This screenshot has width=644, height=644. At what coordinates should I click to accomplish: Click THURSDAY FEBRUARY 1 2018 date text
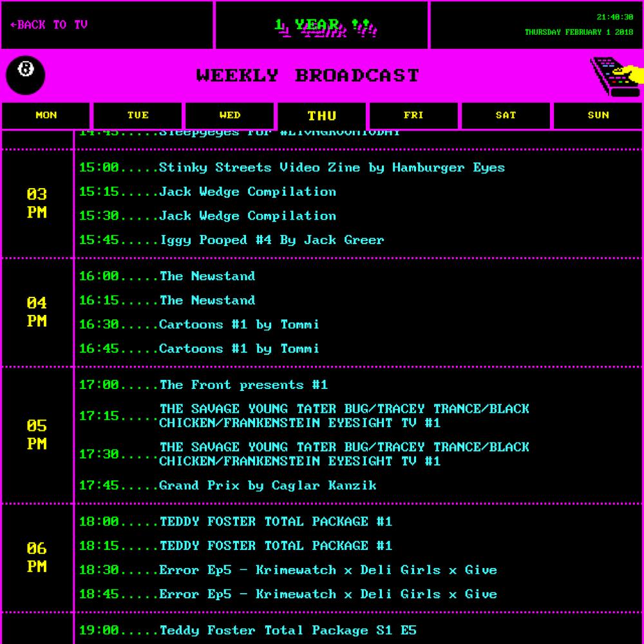point(579,32)
